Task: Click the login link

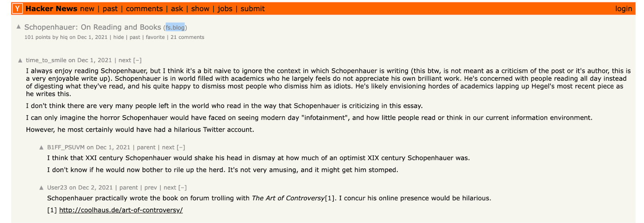Action: pyautogui.click(x=623, y=9)
